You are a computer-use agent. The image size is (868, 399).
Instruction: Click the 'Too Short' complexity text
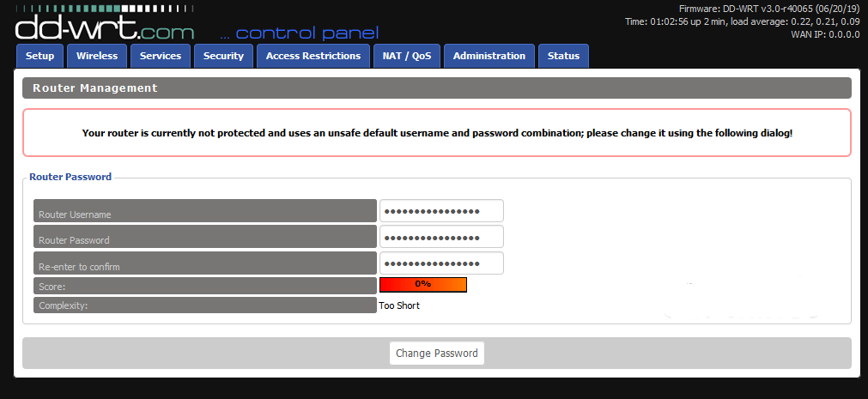pyautogui.click(x=399, y=305)
